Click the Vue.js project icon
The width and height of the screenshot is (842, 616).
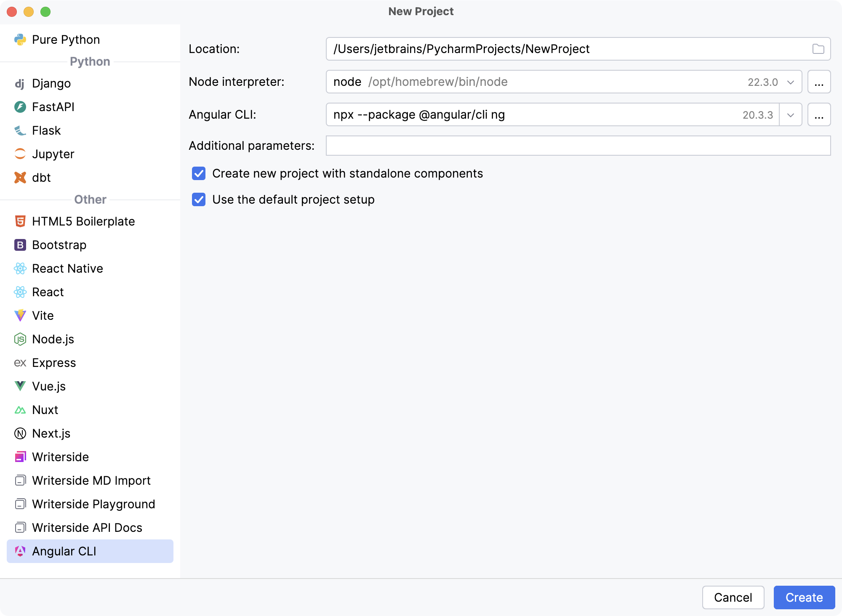pyautogui.click(x=20, y=386)
